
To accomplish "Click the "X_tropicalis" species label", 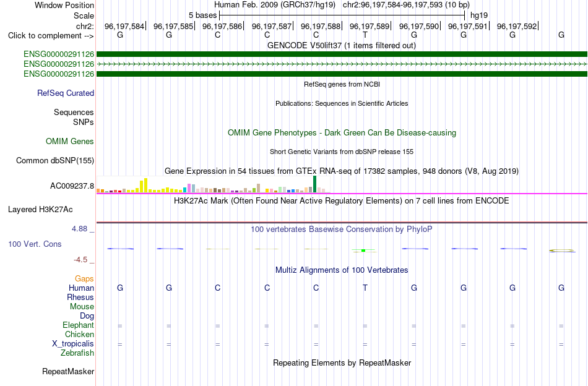I will click(73, 344).
